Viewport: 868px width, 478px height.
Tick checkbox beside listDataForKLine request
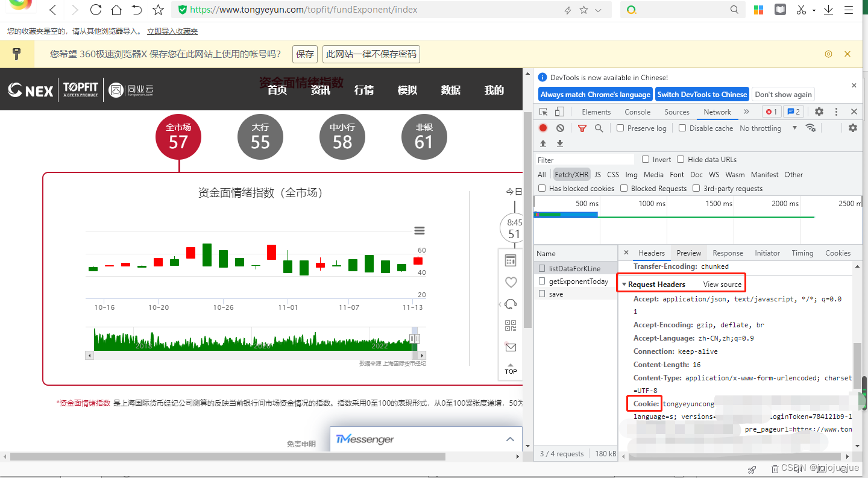click(542, 268)
